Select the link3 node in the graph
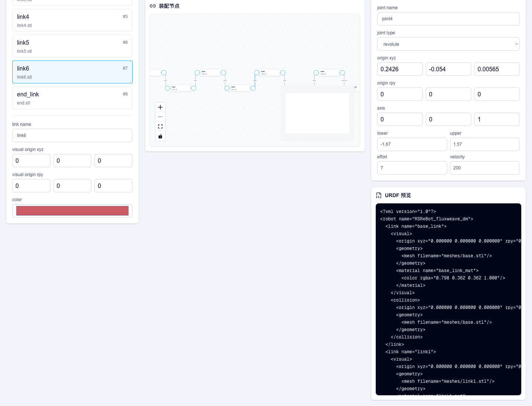The height and width of the screenshot is (406, 532). (240, 88)
